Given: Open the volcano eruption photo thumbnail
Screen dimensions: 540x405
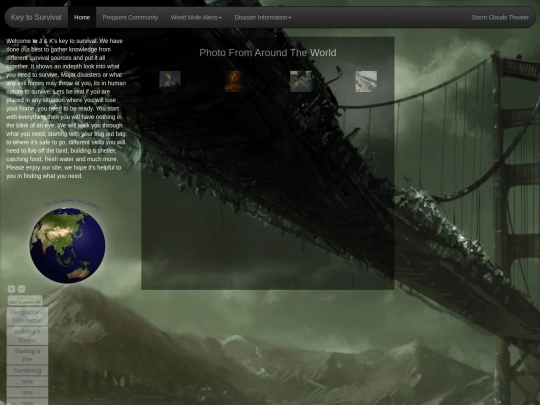Looking at the screenshot, I should tap(170, 81).
